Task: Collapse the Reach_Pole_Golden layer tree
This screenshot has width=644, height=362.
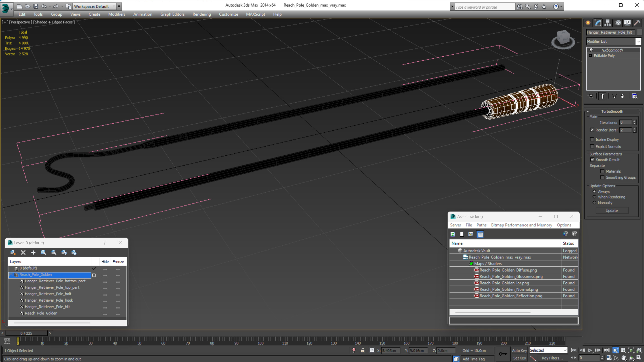Action: [x=11, y=274]
